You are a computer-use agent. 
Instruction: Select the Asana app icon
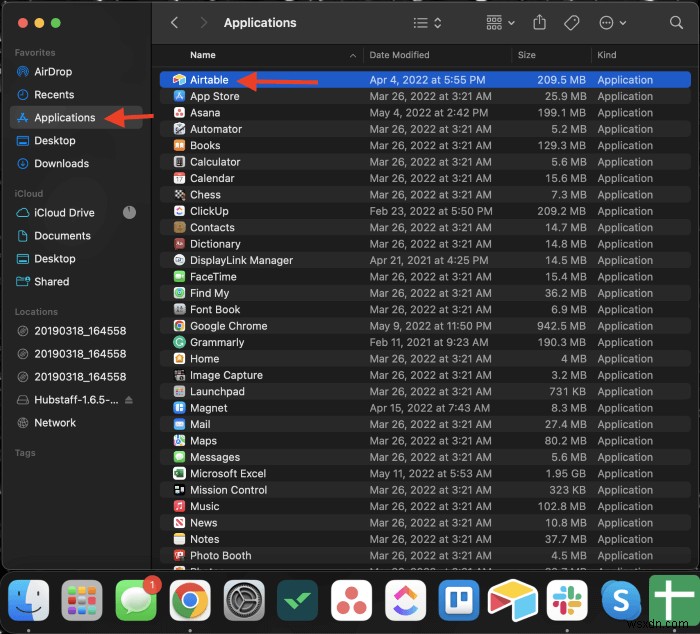click(179, 113)
